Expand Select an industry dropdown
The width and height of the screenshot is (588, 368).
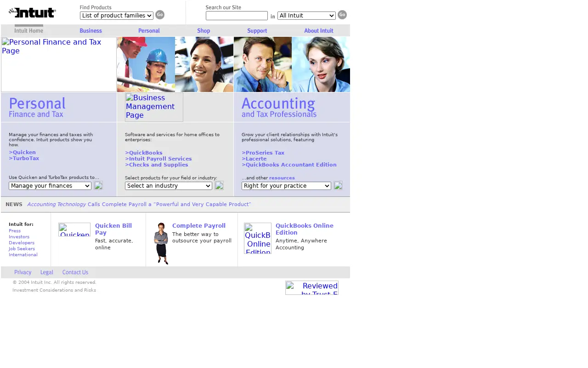coord(169,186)
